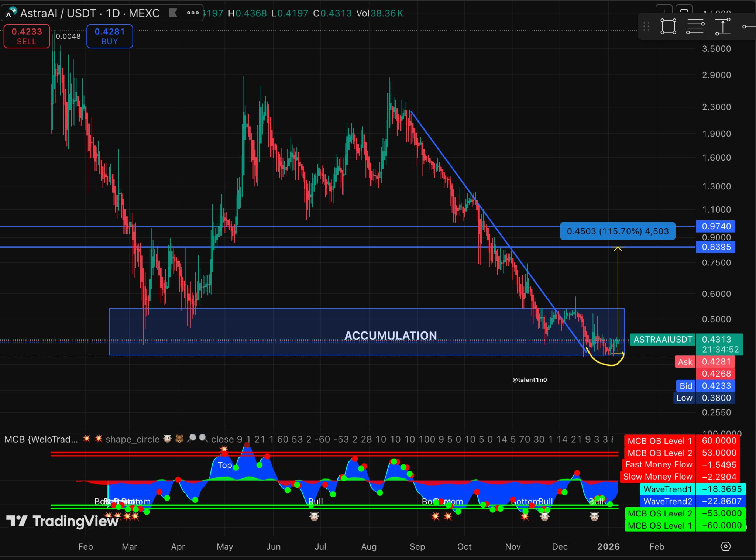
Task: Open the three-dot more menu in legend
Action: click(x=193, y=13)
